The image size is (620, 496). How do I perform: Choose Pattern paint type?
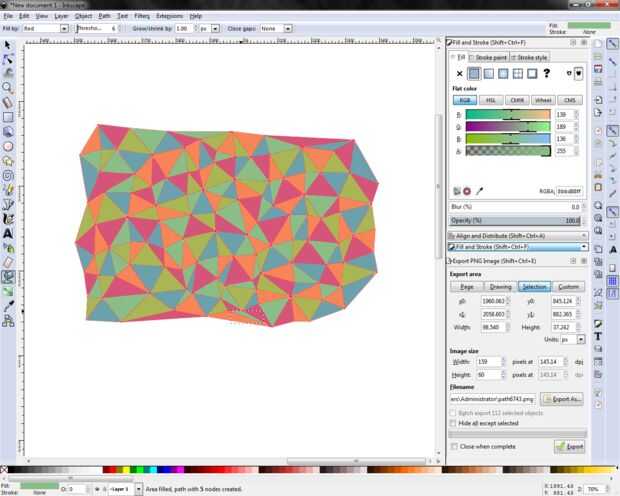(518, 74)
